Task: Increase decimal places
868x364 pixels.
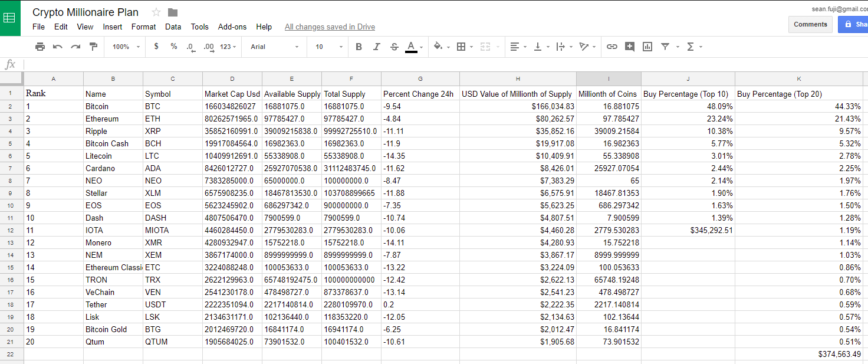Action: pos(209,47)
